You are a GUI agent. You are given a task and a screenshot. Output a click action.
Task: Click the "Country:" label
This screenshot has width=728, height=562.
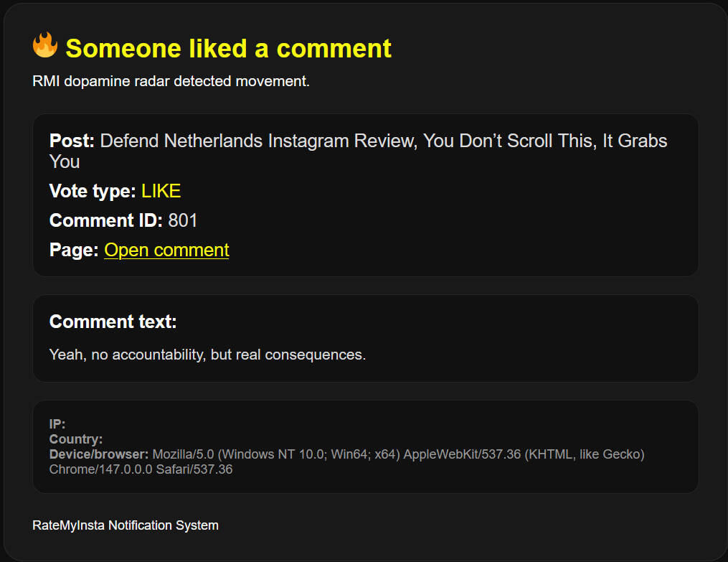click(76, 439)
